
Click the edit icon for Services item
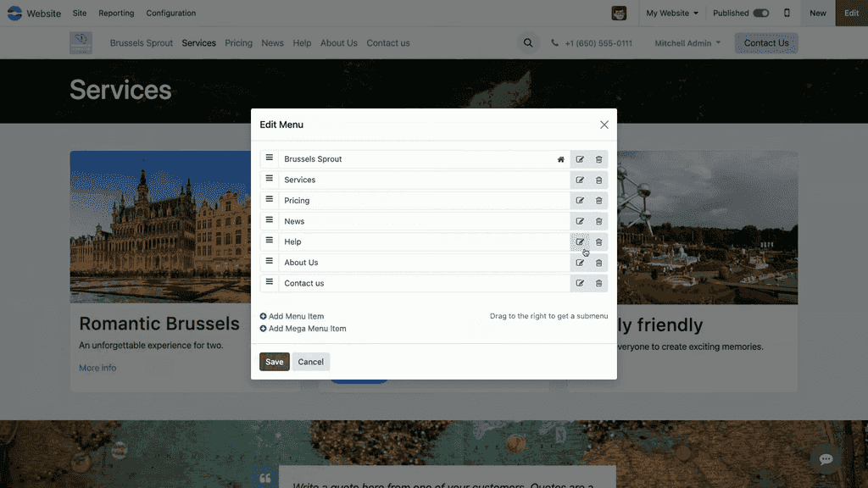tap(580, 180)
